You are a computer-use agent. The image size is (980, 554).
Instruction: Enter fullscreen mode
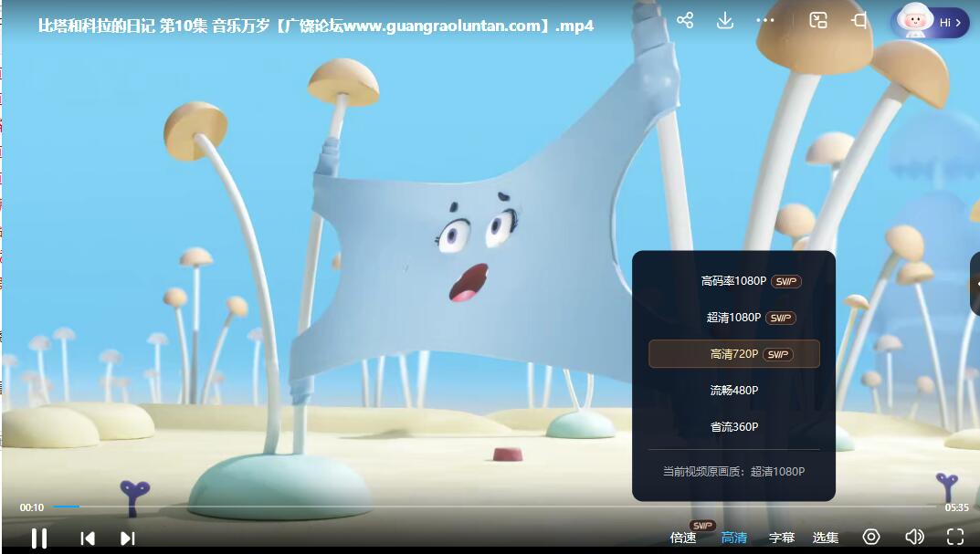pos(955,538)
